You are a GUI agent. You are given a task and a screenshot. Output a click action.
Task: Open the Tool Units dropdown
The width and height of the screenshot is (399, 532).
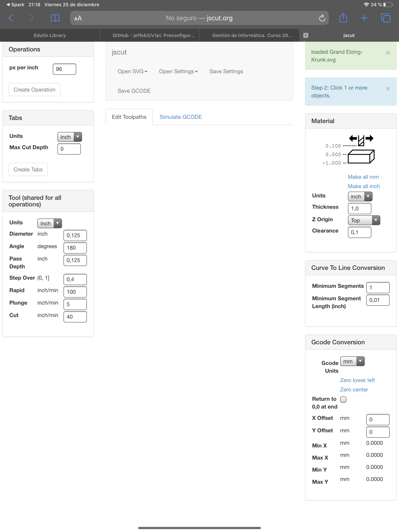tap(49, 223)
